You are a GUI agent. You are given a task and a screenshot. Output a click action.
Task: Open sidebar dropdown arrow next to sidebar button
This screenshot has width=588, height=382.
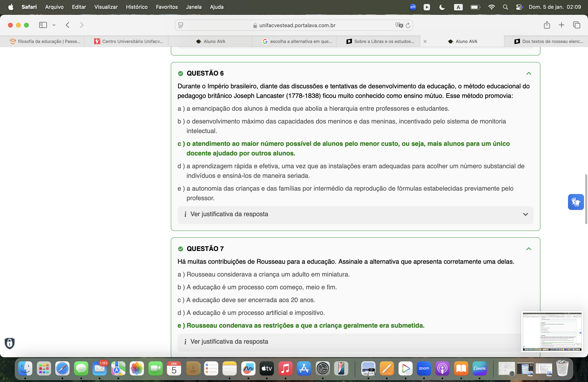54,25
